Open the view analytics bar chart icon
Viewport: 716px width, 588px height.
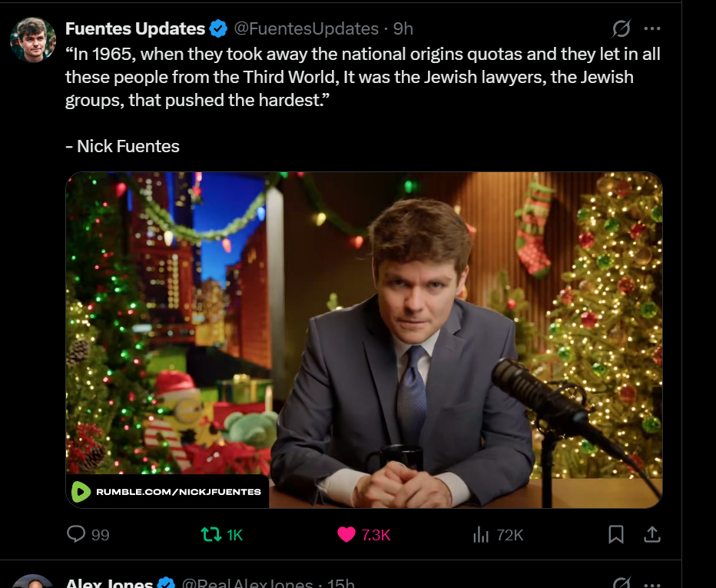480,534
